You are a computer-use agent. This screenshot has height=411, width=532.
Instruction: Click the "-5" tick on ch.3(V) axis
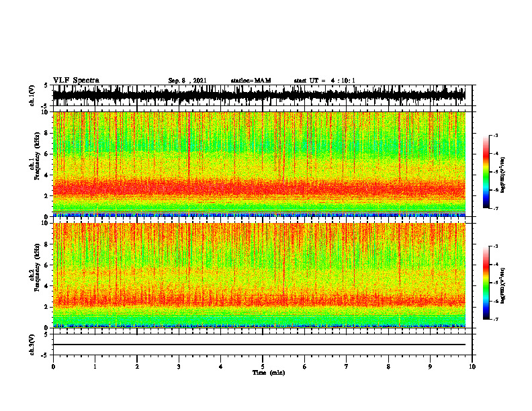pos(46,355)
